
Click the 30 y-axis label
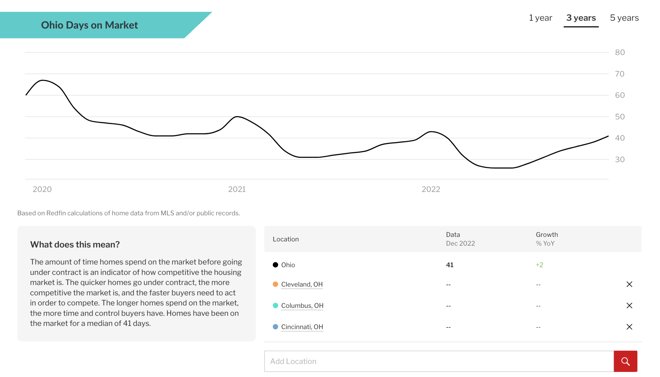620,159
